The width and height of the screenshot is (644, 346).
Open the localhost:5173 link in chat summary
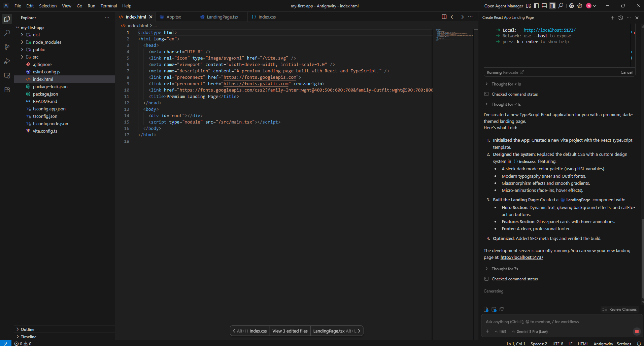[x=522, y=257]
